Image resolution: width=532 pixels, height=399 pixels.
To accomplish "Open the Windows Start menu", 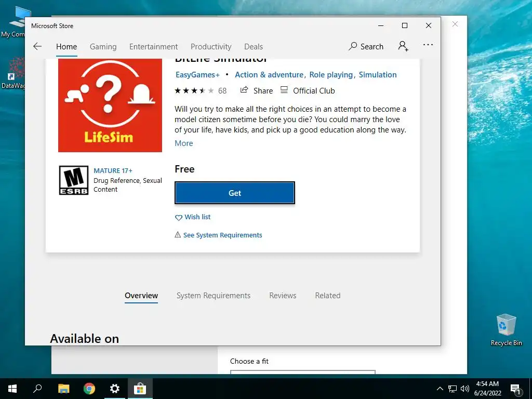I will pyautogui.click(x=12, y=389).
